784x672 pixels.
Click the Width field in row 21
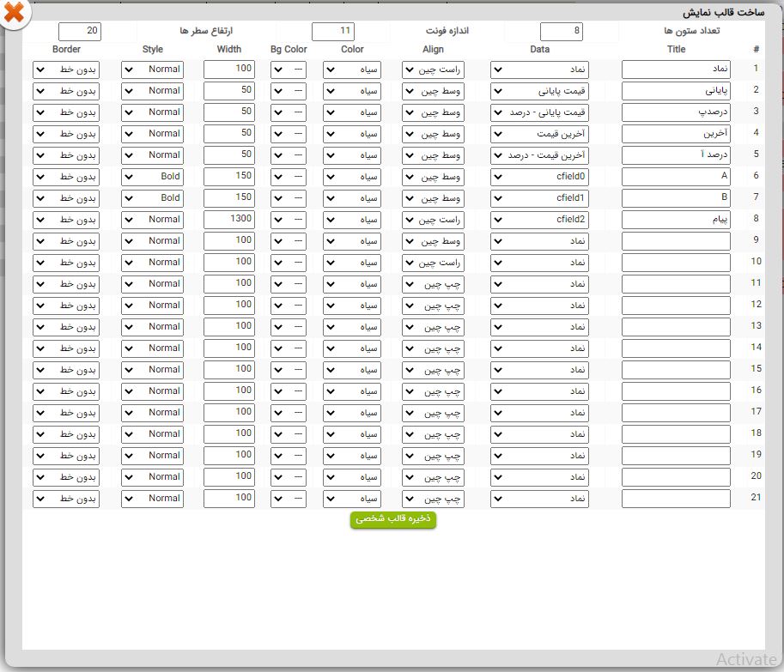point(229,499)
